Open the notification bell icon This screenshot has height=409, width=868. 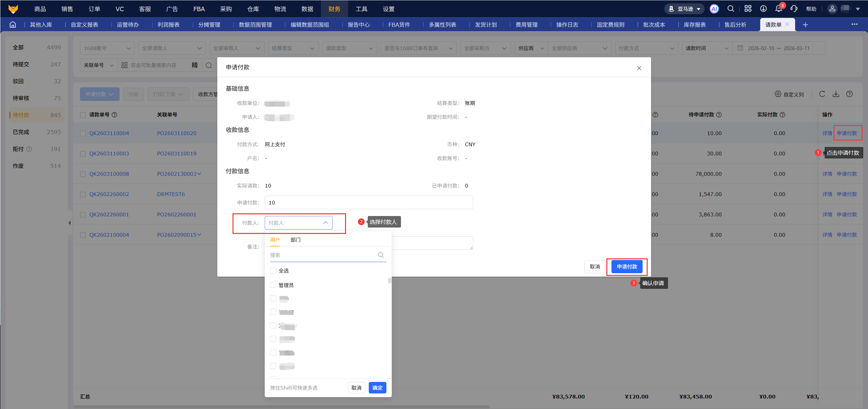coord(778,9)
